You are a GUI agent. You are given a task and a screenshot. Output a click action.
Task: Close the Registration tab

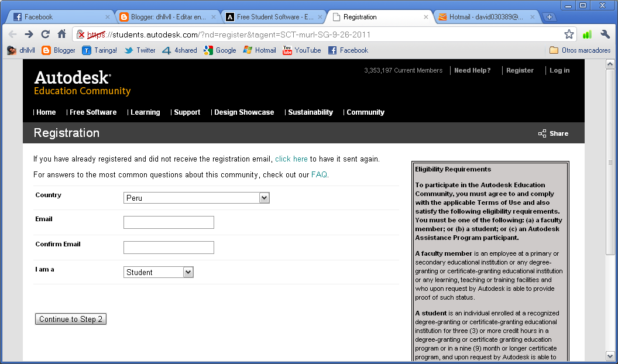[426, 17]
